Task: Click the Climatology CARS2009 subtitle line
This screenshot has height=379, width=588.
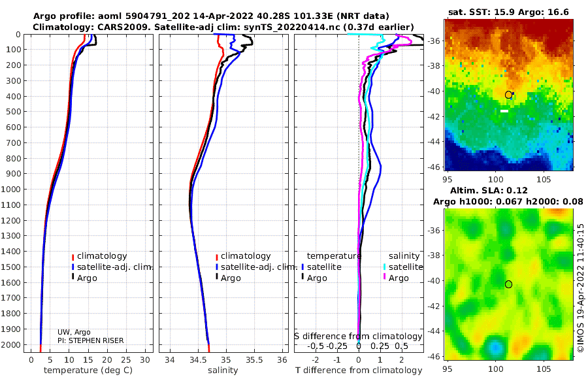Action: (223, 27)
